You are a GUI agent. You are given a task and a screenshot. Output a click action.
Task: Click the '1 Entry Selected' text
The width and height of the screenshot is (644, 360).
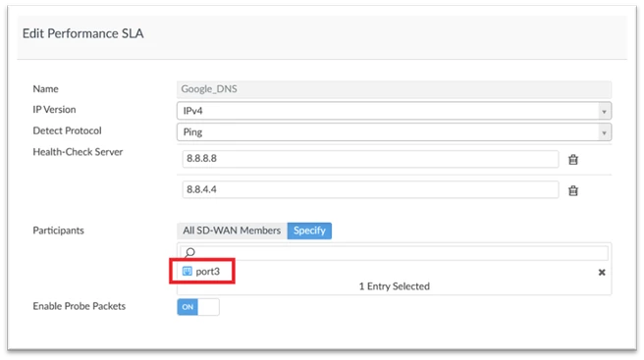point(395,286)
